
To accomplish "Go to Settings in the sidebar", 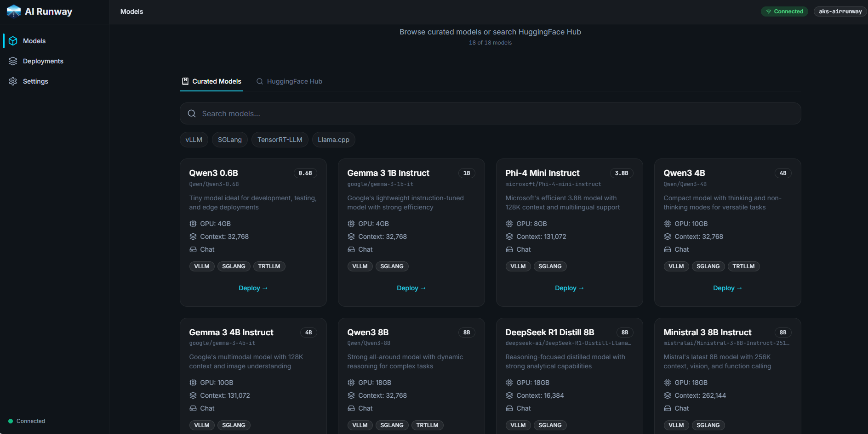I will tap(54, 81).
